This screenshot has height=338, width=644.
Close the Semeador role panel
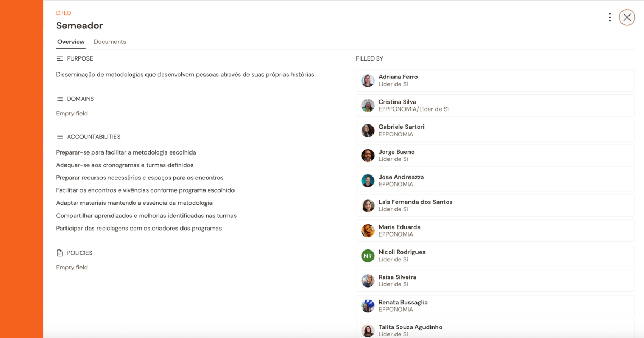627,18
